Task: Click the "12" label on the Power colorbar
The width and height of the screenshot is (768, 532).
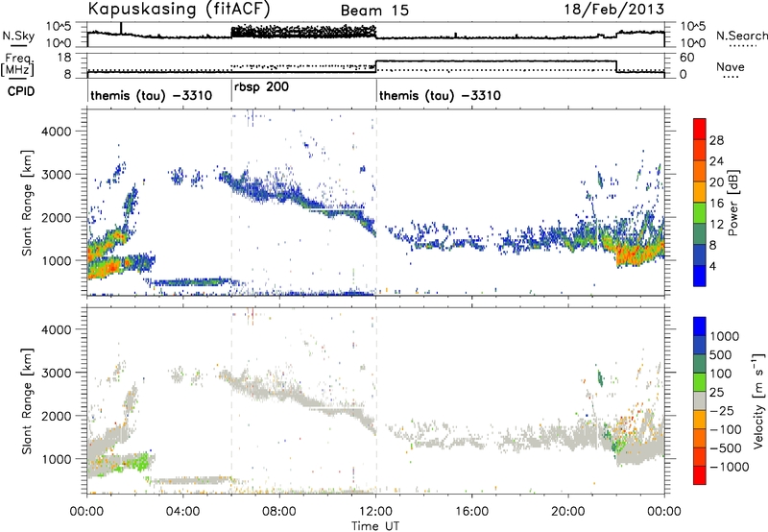Action: click(716, 225)
